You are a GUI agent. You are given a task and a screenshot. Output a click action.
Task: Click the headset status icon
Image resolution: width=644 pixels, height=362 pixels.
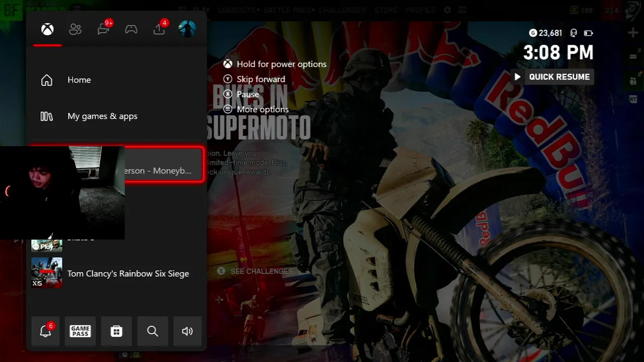[573, 33]
